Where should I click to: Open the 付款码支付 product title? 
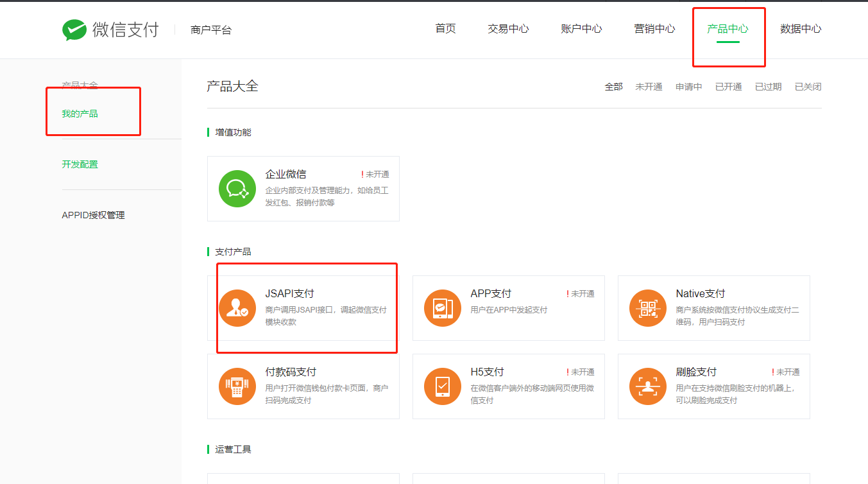[291, 372]
